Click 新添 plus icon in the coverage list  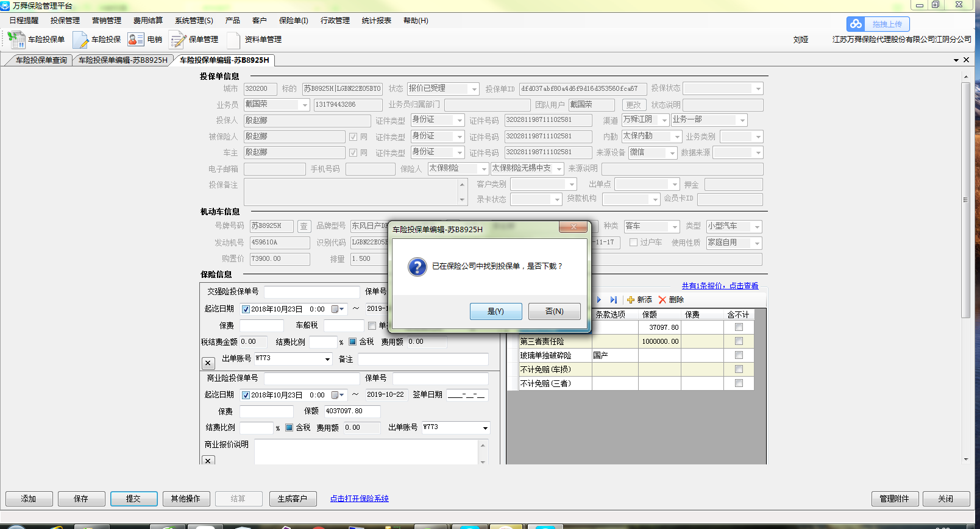click(631, 300)
